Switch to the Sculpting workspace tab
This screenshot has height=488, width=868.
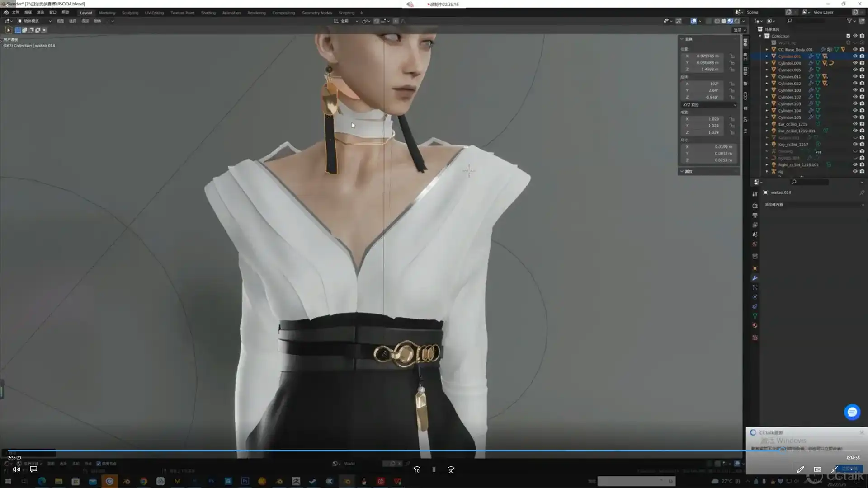pos(130,13)
